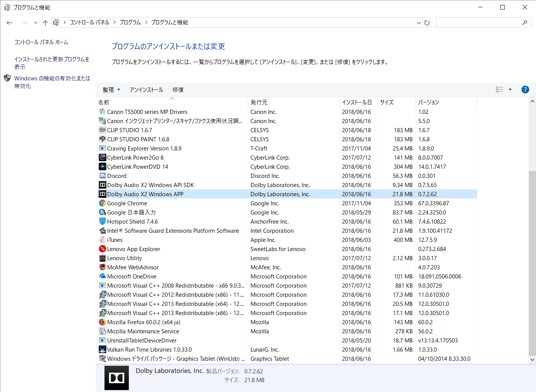
Task: Click the Hotspot Shield 7.4.6 icon
Action: tap(102, 221)
